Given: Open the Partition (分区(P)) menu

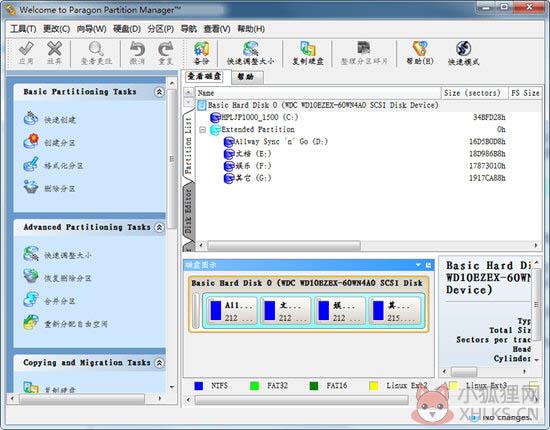Looking at the screenshot, I should (161, 29).
